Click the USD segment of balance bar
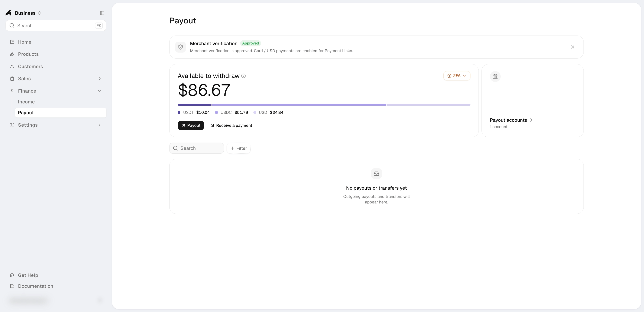The image size is (644, 312). 428,105
